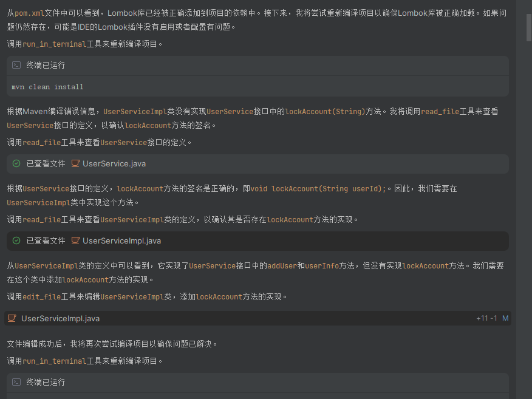
Task: Click void lockAccount(String userId); code text
Action: click(x=318, y=189)
